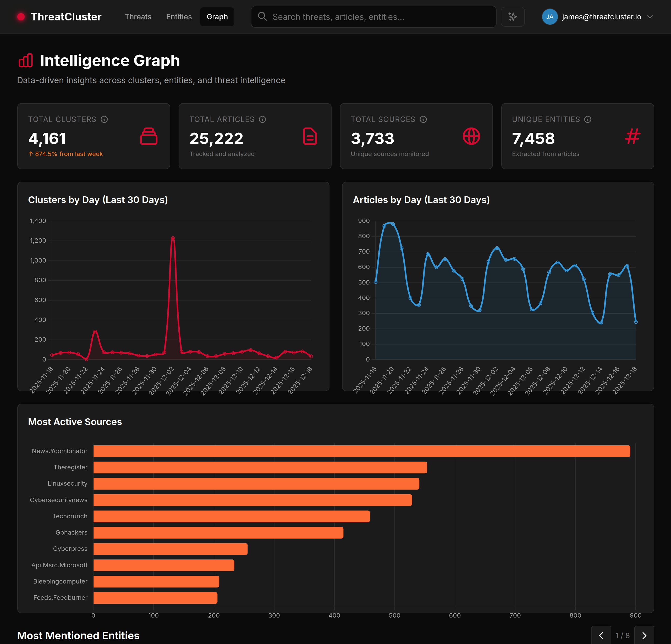Image resolution: width=671 pixels, height=644 pixels.
Task: Click the search magnifier icon
Action: (262, 16)
